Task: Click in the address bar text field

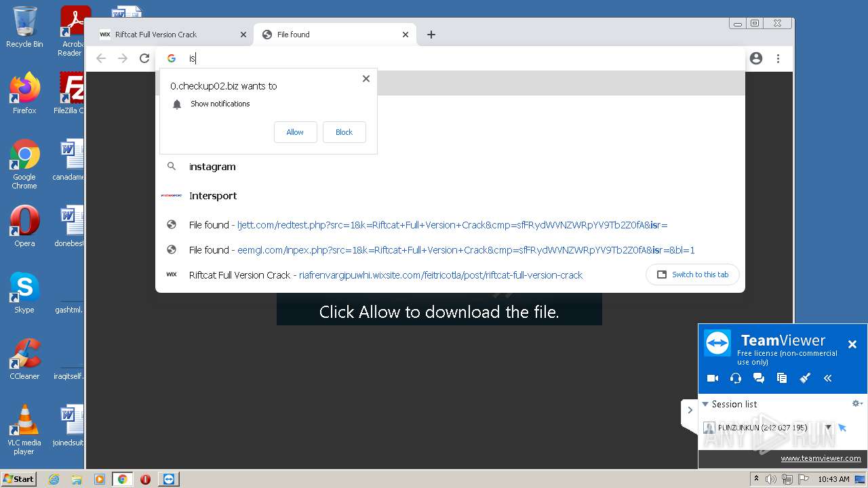Action: pos(448,58)
